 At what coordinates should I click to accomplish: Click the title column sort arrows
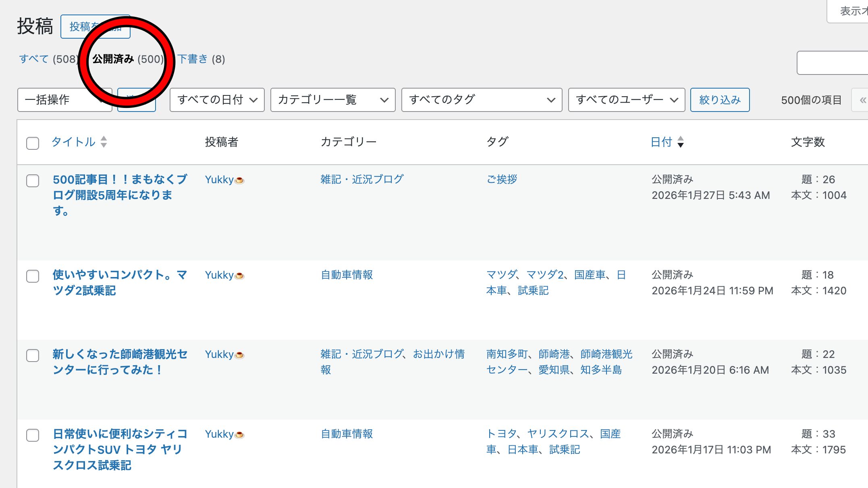point(104,142)
